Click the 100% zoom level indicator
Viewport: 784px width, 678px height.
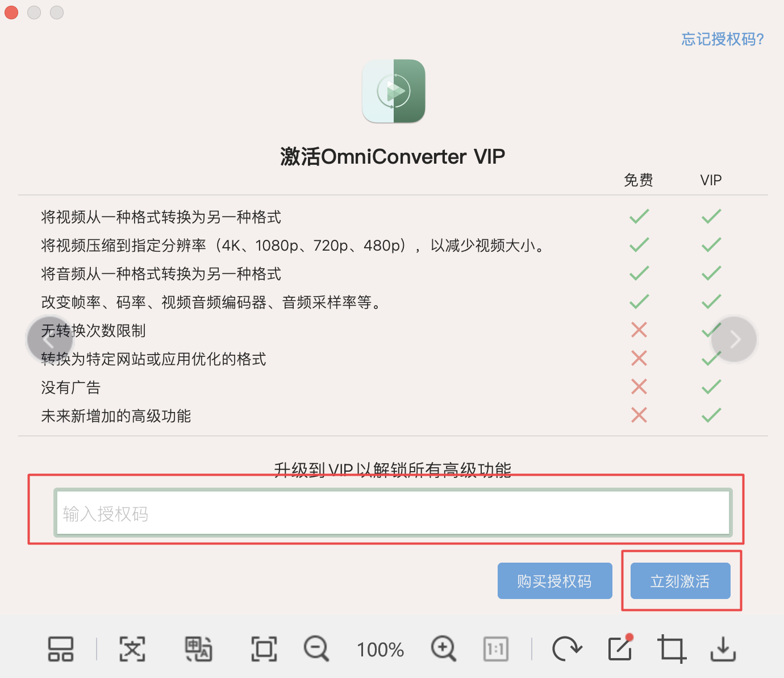381,650
